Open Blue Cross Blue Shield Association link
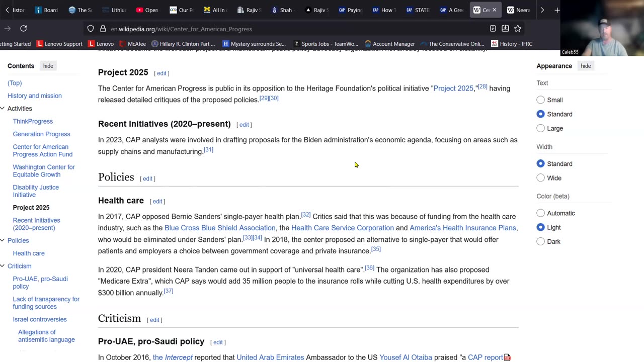The width and height of the screenshot is (644, 362). pos(220,228)
